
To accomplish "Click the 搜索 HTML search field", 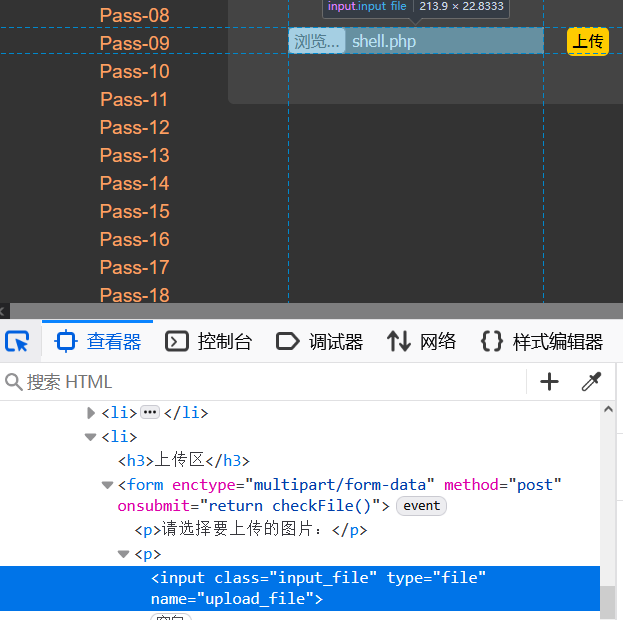I will coord(260,381).
